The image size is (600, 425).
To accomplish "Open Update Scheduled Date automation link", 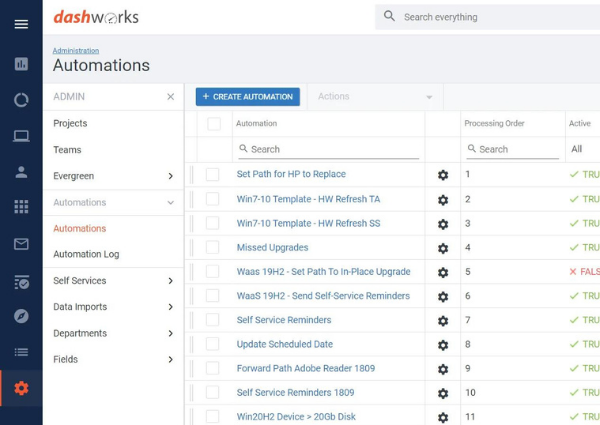I will point(285,344).
